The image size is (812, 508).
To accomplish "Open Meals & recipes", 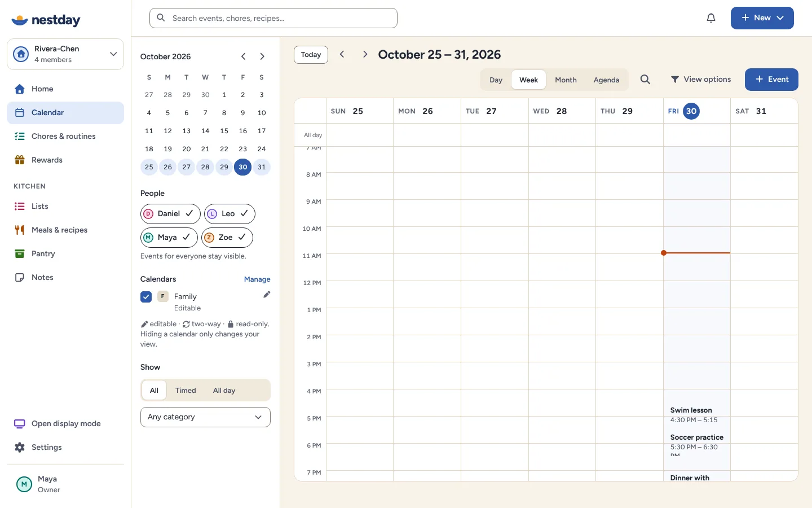I will pyautogui.click(x=65, y=230).
